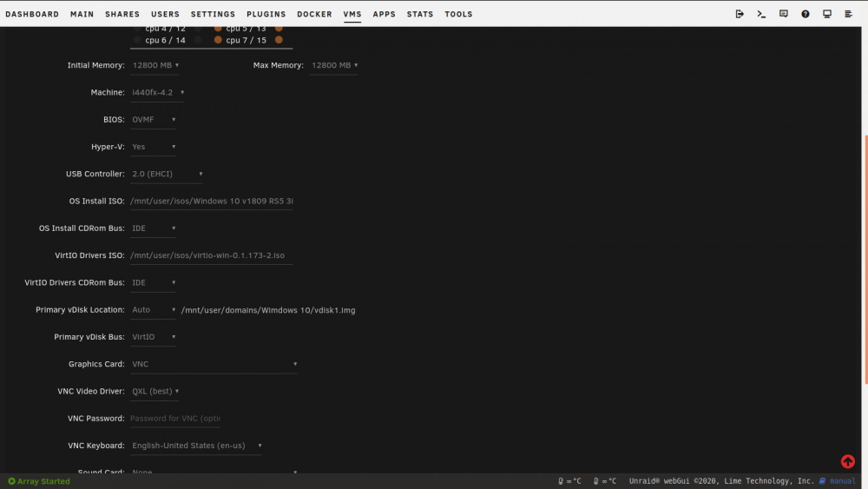The image size is (868, 489).
Task: Switch to the DOCKER tab
Action: pyautogui.click(x=314, y=14)
